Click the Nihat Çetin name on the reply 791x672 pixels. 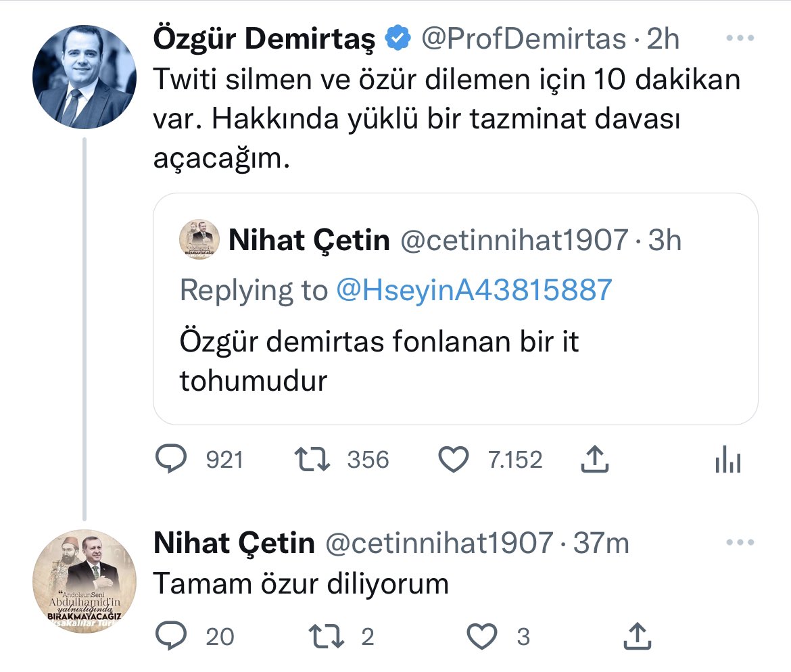tap(234, 542)
